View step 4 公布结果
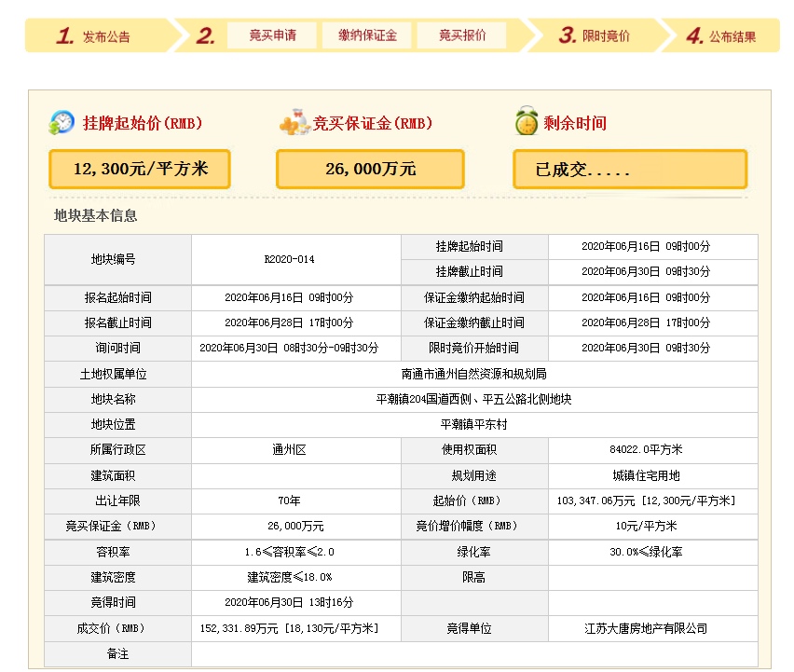The height and width of the screenshot is (672, 794). click(721, 36)
